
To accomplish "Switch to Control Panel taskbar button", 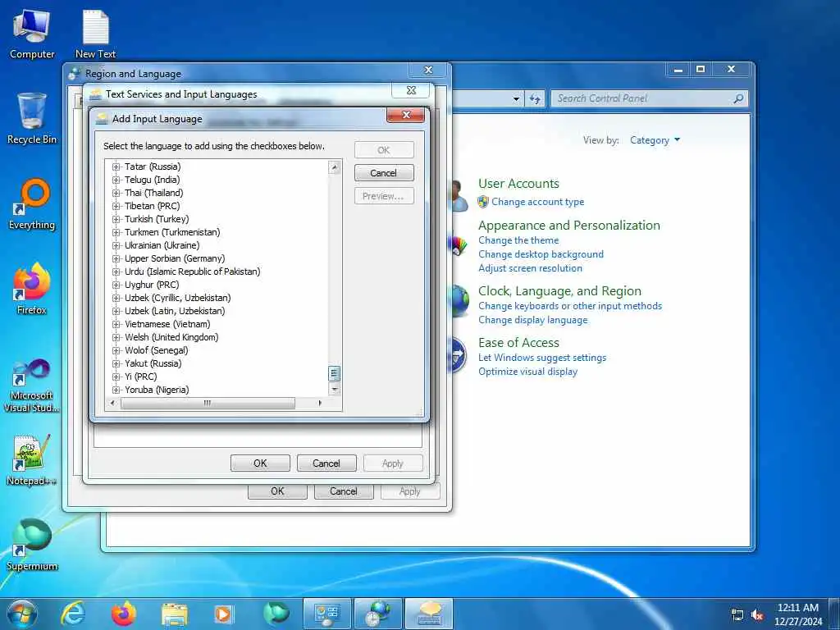I will tap(327, 614).
